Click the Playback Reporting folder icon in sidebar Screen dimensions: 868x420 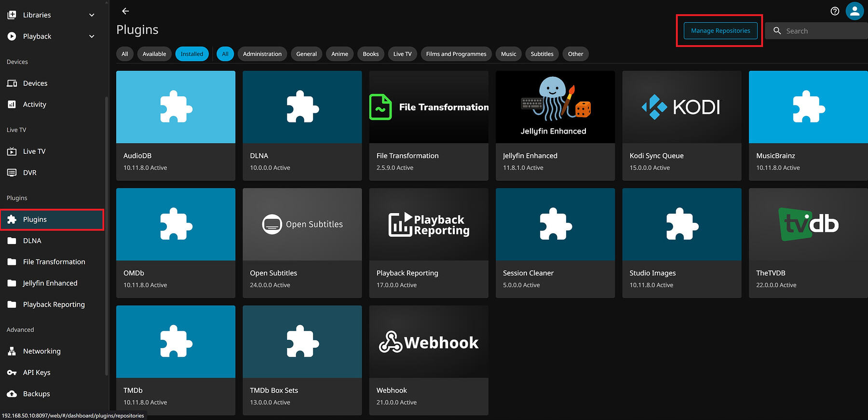[12, 304]
